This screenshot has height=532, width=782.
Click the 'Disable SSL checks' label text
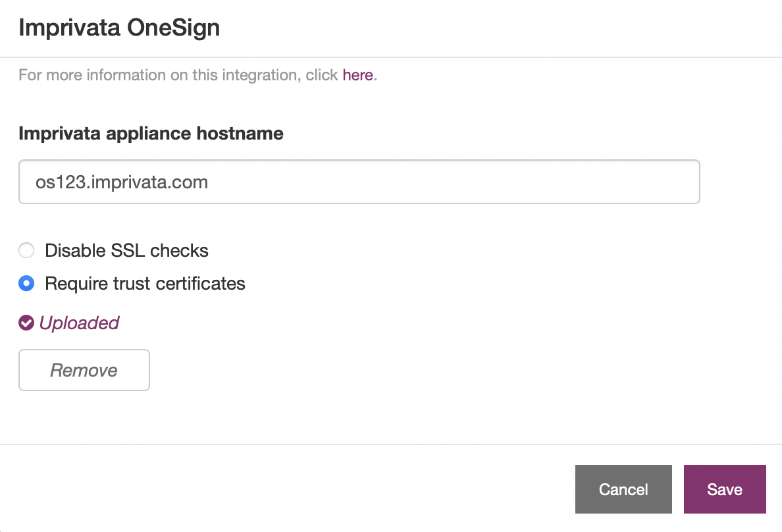[x=126, y=250]
